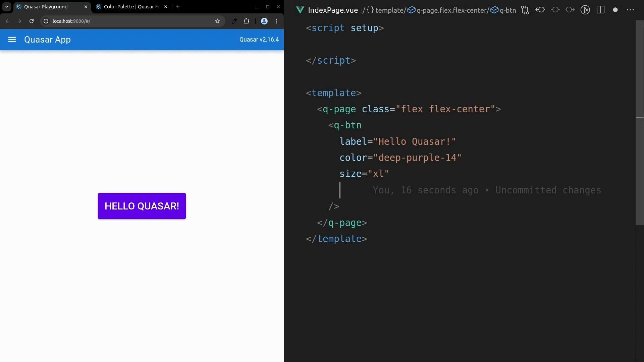Close the Quasar Playground tab
This screenshot has height=362, width=644.
(x=86, y=7)
